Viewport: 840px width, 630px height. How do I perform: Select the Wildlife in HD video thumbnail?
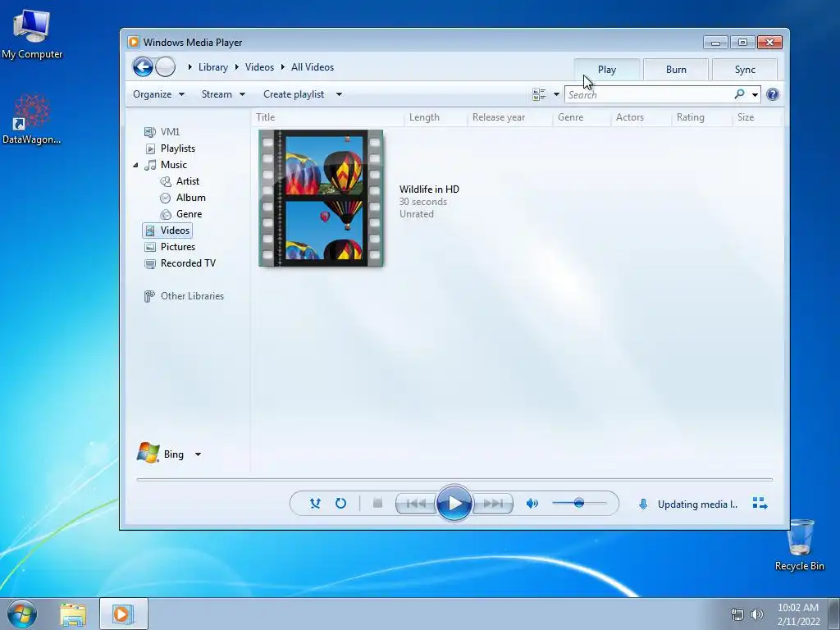point(321,198)
